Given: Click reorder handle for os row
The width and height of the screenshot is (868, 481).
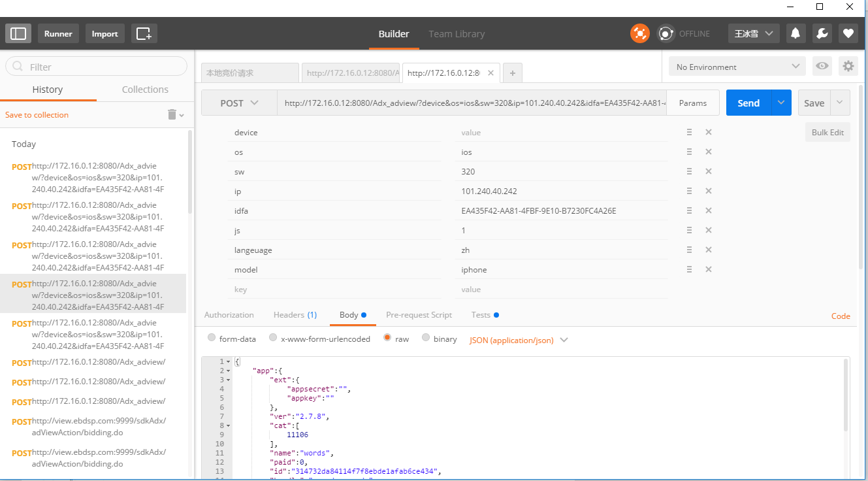Looking at the screenshot, I should 689,152.
